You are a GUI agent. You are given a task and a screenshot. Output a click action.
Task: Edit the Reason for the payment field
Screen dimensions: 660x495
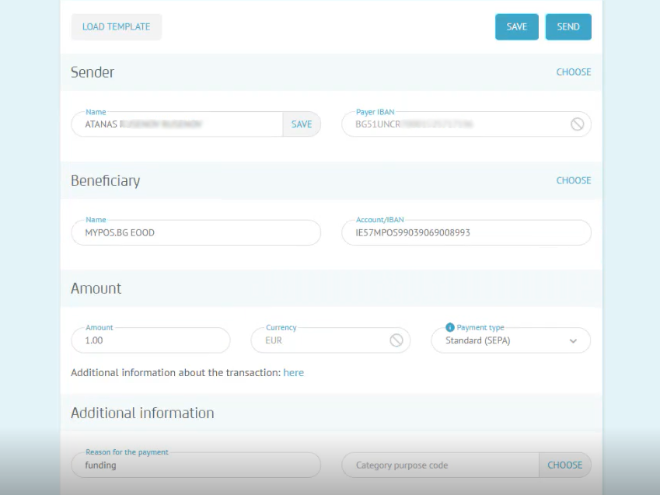[x=195, y=465]
